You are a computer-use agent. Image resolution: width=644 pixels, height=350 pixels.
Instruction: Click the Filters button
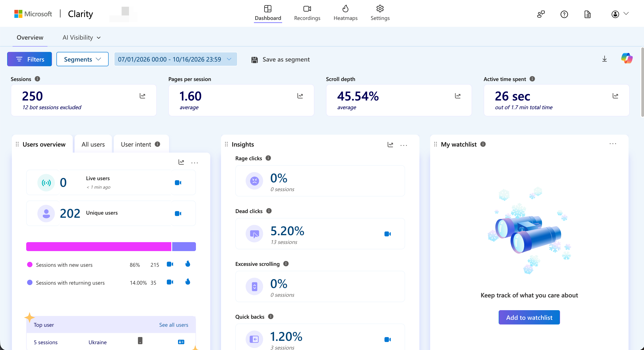pos(30,59)
